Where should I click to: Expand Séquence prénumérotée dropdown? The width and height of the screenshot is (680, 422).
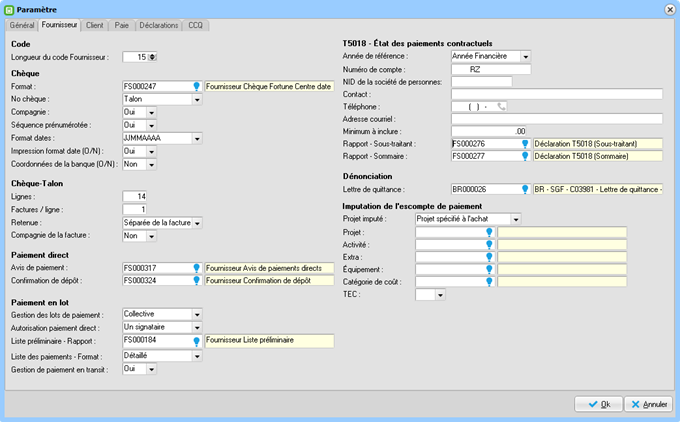(x=151, y=126)
